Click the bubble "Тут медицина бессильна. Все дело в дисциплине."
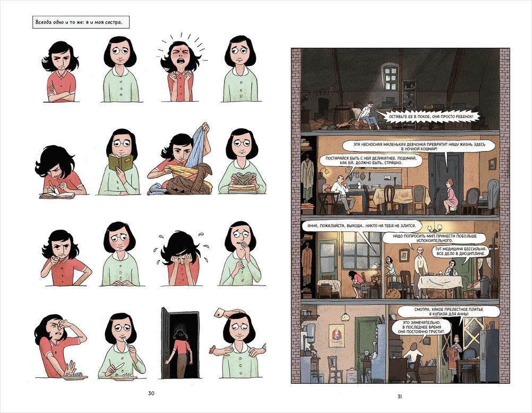This screenshot has height=413, width=532. (462, 251)
